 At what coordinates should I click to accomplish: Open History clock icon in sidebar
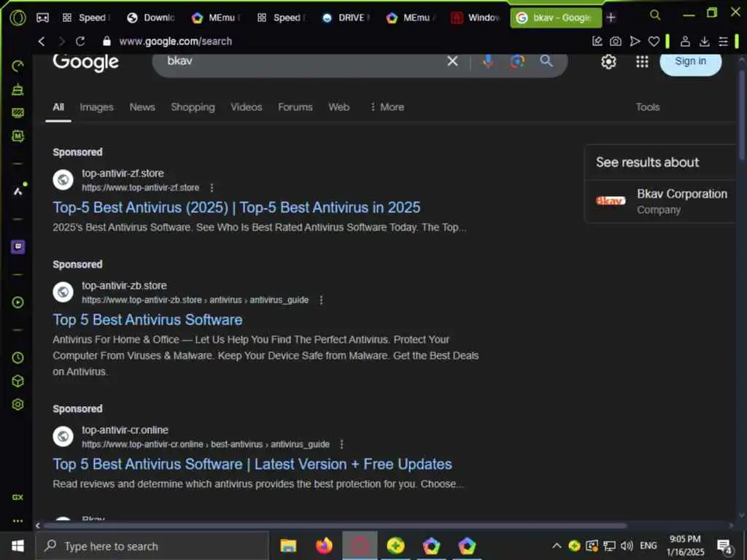click(x=18, y=357)
